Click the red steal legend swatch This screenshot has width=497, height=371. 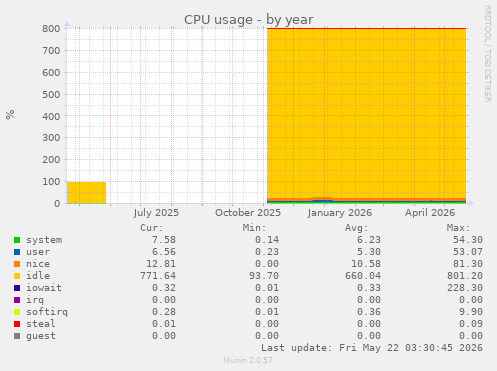point(17,324)
